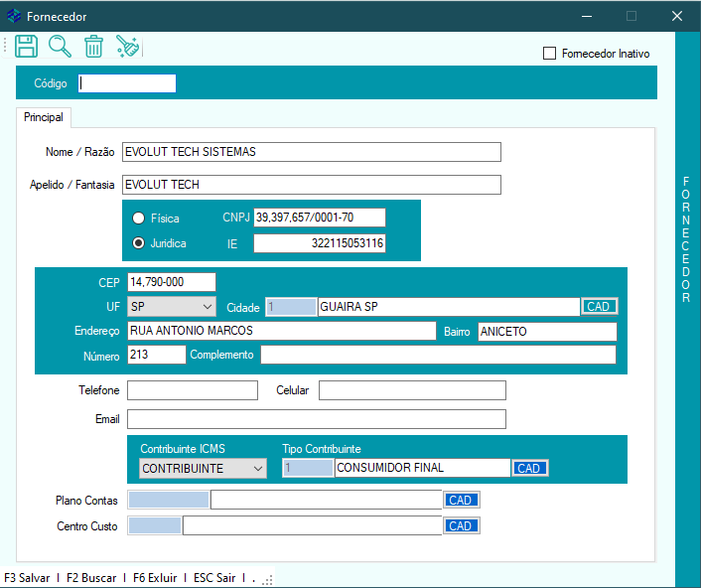Click the trash can delete icon
The width and height of the screenshot is (701, 588).
(93, 46)
